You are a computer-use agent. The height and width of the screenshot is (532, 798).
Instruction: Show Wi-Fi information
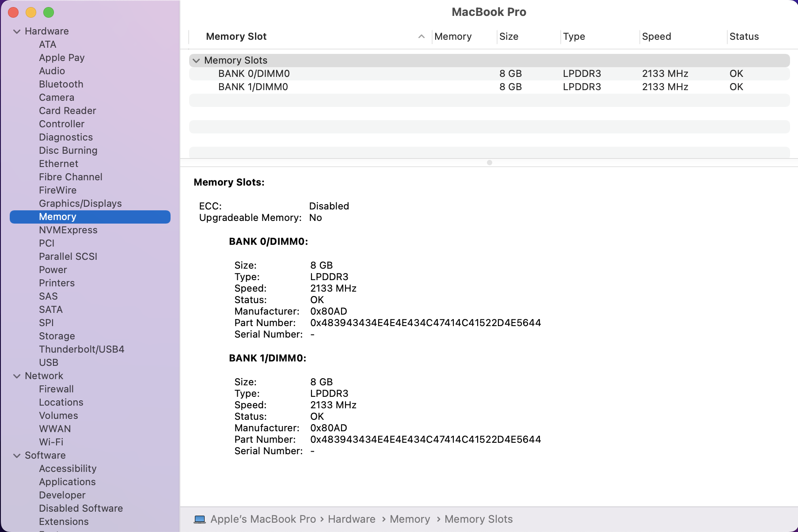tap(51, 442)
